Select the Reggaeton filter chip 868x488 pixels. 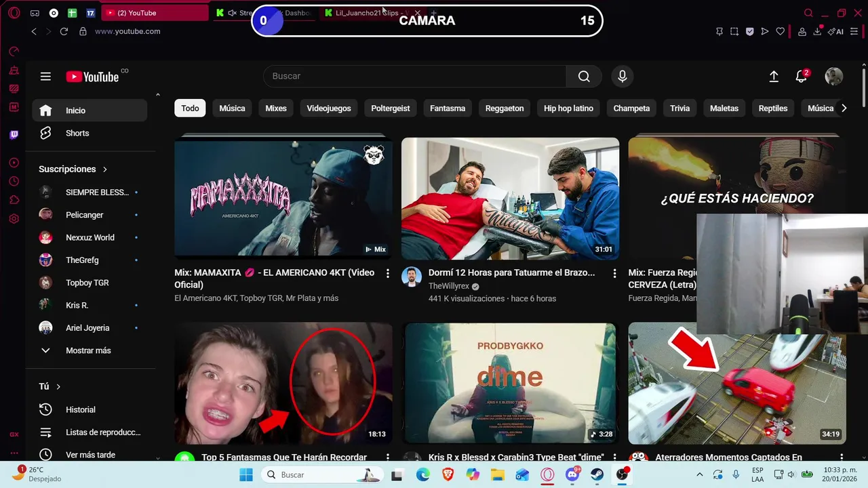tap(505, 108)
